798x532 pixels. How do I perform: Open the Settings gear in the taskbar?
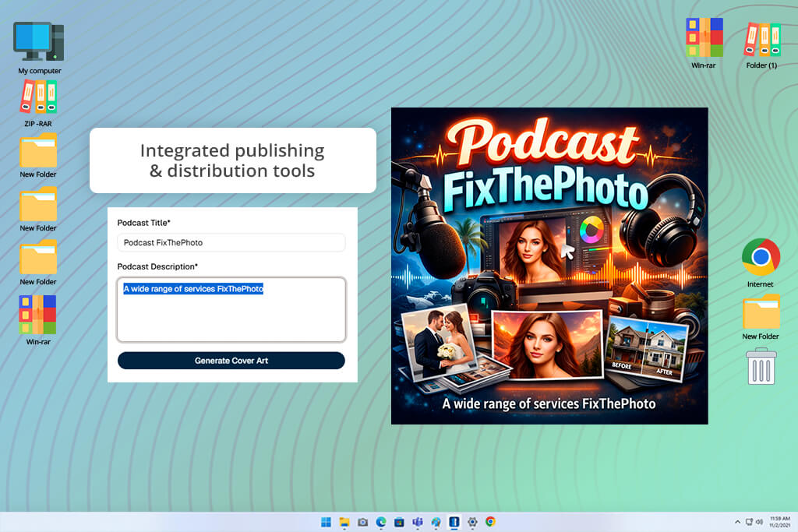[x=472, y=522]
